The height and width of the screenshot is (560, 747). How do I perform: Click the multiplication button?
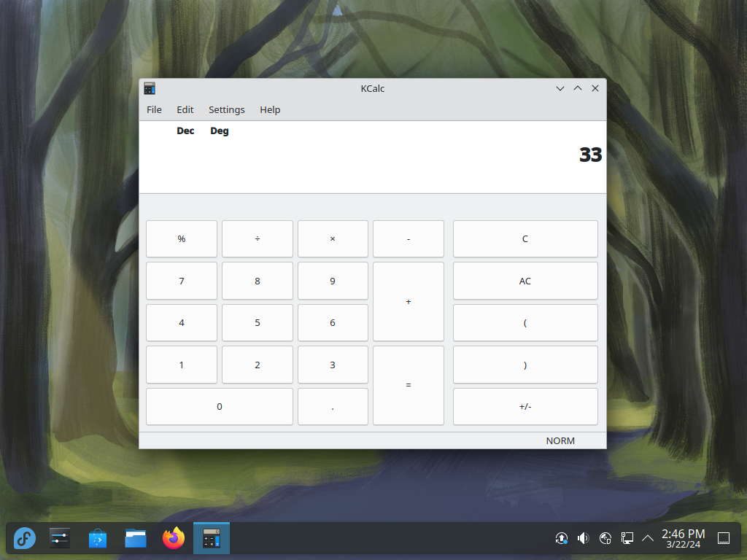coord(333,239)
